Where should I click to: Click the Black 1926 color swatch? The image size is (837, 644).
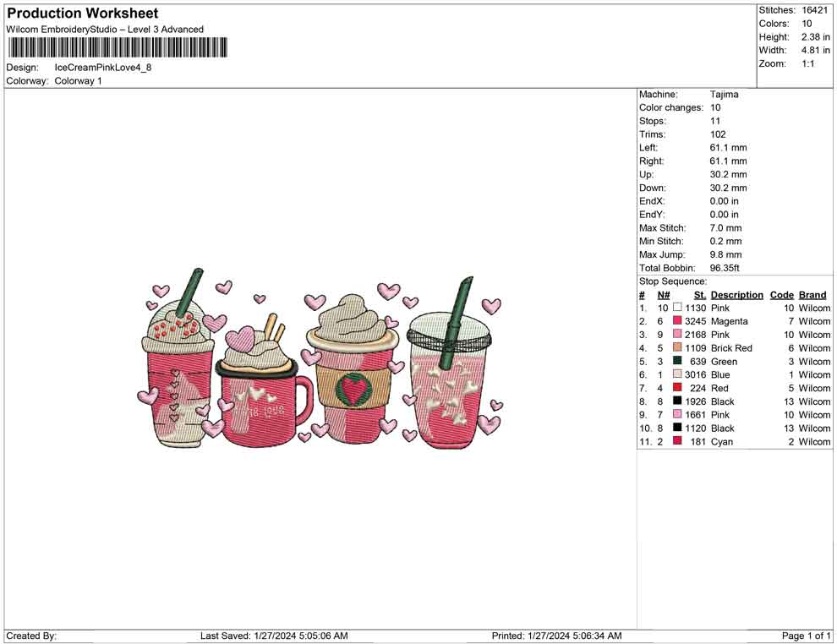pyautogui.click(x=677, y=401)
